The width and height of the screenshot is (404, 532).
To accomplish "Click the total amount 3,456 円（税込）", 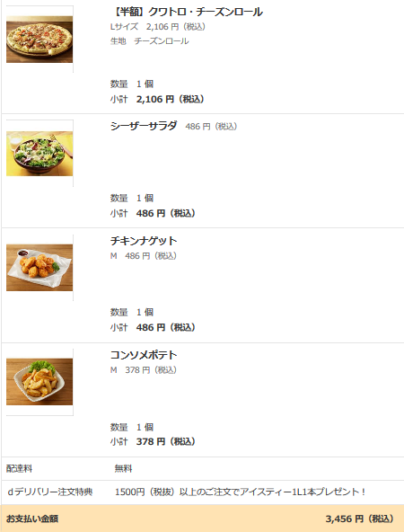I will pyautogui.click(x=360, y=519).
